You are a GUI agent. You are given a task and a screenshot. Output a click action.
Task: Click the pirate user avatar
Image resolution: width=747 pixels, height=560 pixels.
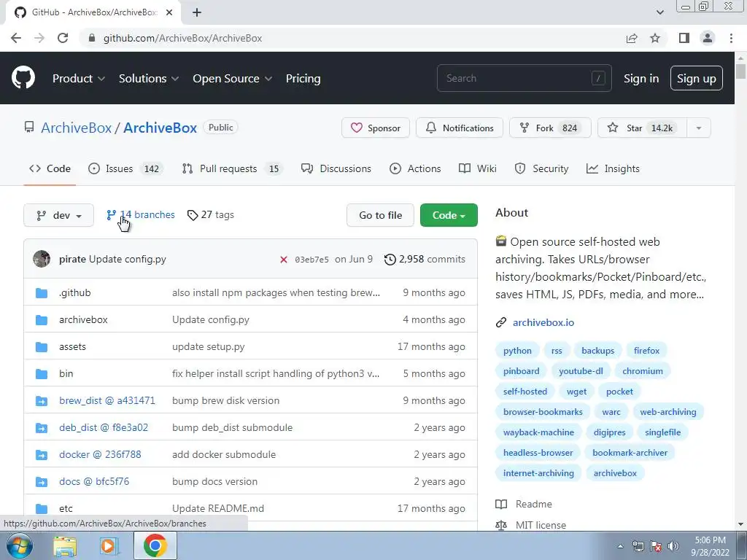42,259
